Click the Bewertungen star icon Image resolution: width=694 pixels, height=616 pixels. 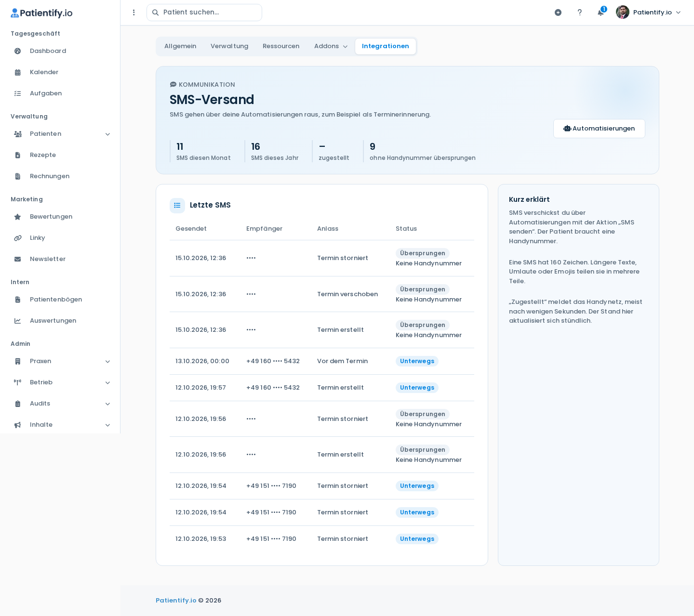(18, 217)
